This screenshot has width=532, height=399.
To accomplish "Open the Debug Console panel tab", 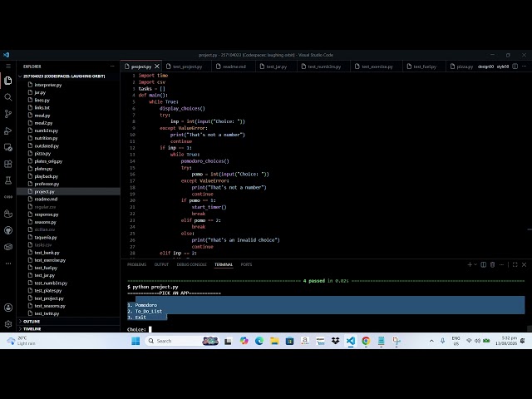I will [191, 264].
